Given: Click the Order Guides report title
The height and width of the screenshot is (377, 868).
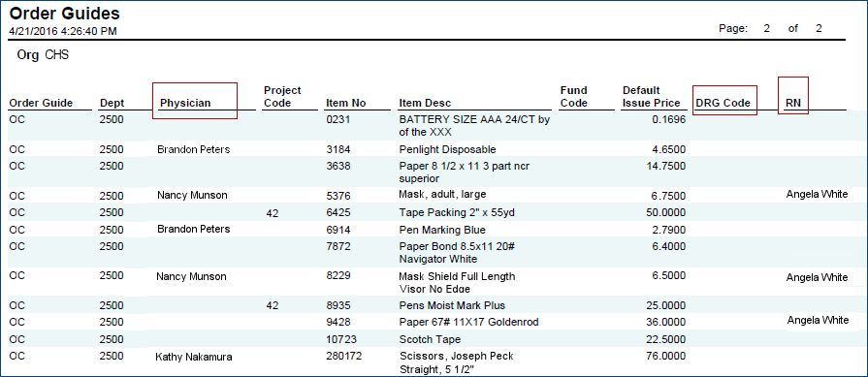Looking at the screenshot, I should 65,13.
